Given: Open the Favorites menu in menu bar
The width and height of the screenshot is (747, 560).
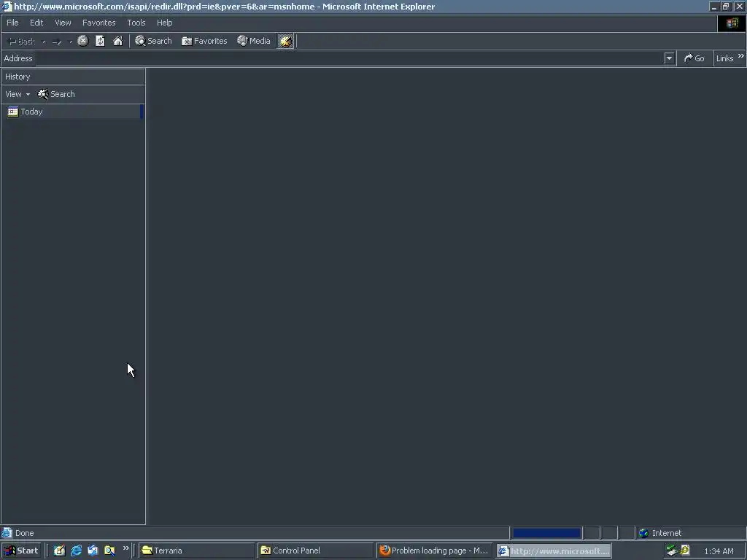Looking at the screenshot, I should [98, 23].
